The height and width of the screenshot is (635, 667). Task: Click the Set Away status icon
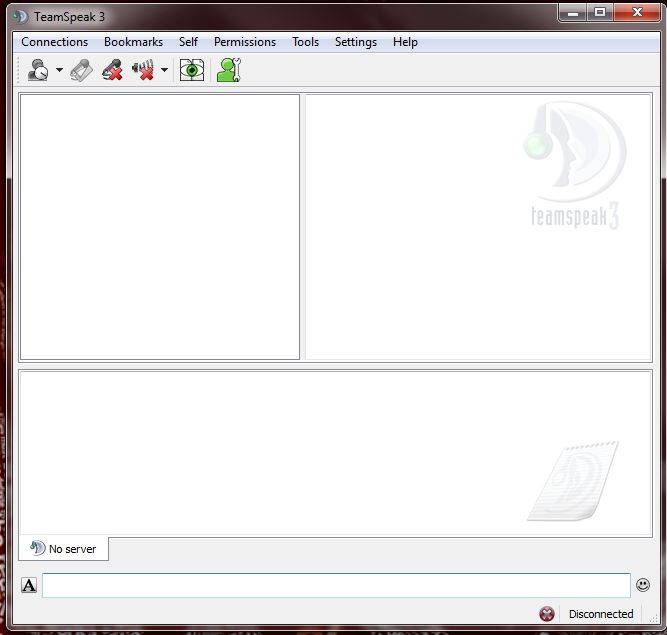tap(38, 70)
